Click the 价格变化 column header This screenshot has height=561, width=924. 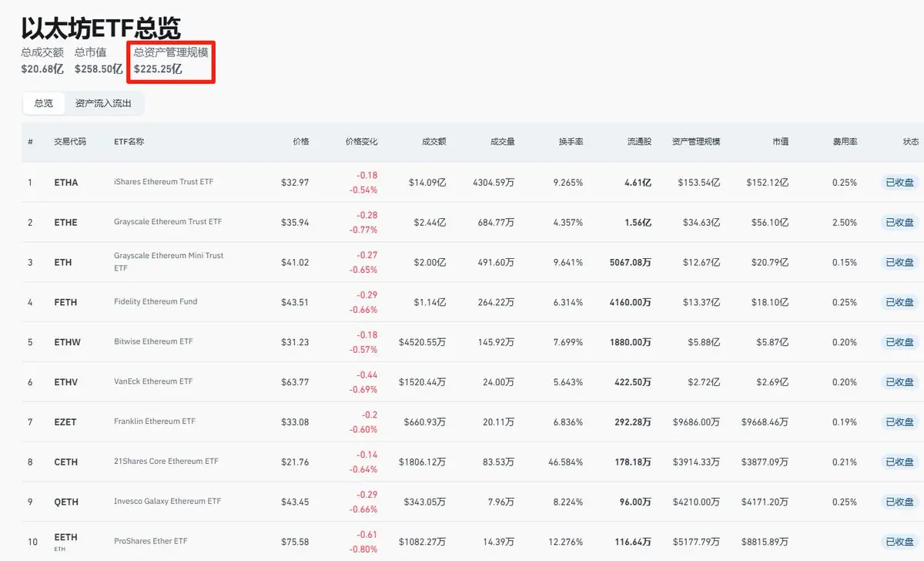click(361, 142)
